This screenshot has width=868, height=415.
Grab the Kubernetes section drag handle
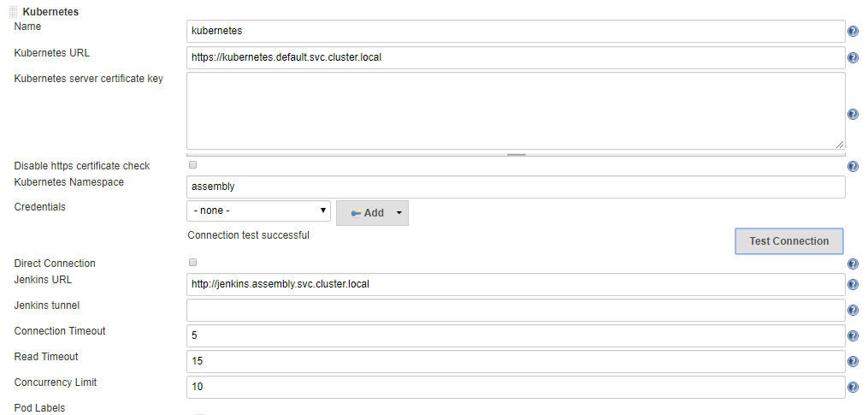pos(14,11)
